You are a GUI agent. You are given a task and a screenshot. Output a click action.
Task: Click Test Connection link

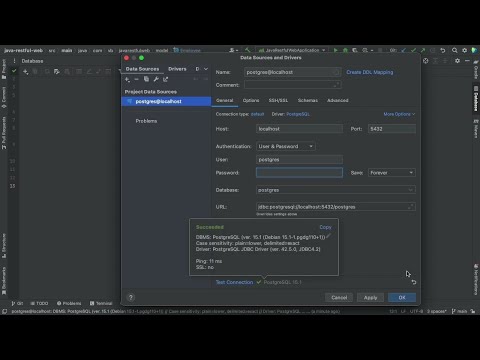[234, 282]
